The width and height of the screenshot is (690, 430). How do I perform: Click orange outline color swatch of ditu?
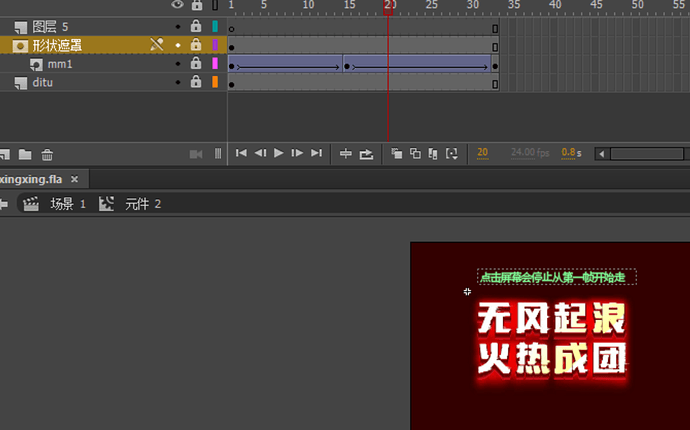tap(215, 82)
